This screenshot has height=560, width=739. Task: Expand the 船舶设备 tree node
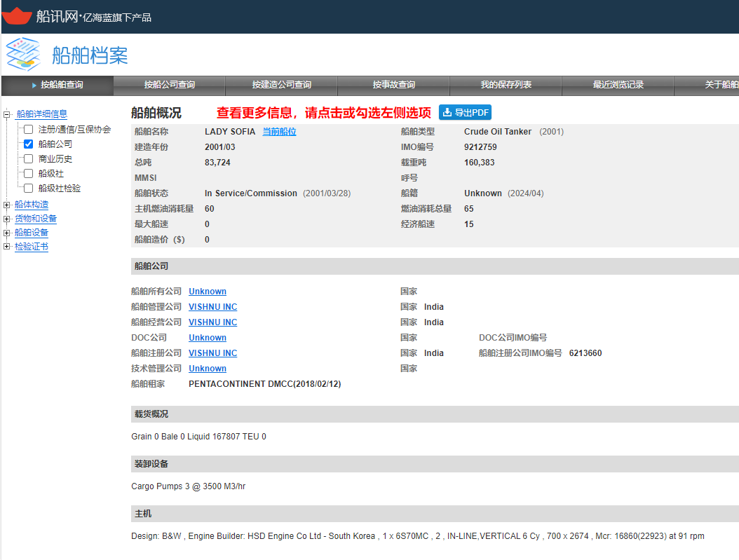(6, 233)
